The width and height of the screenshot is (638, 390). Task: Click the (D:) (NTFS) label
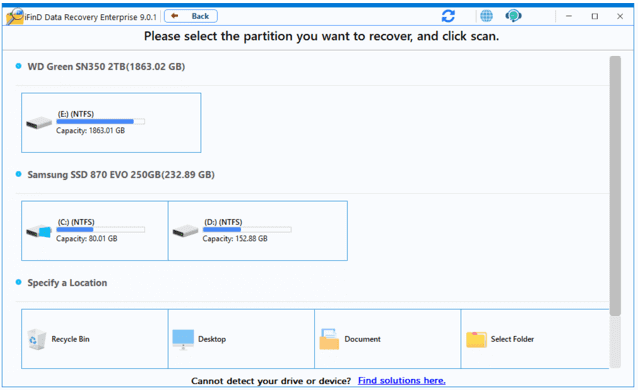tap(223, 222)
